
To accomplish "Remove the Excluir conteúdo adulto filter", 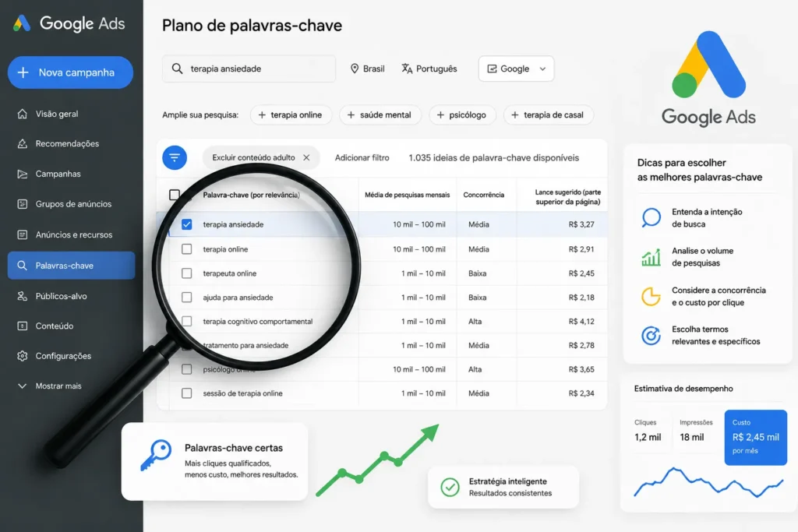I will click(x=306, y=157).
